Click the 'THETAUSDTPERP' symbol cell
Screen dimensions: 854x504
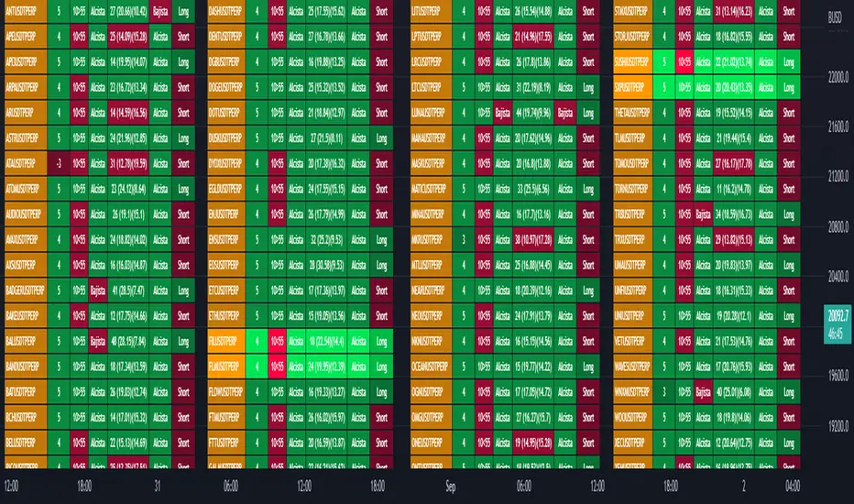[x=632, y=113]
